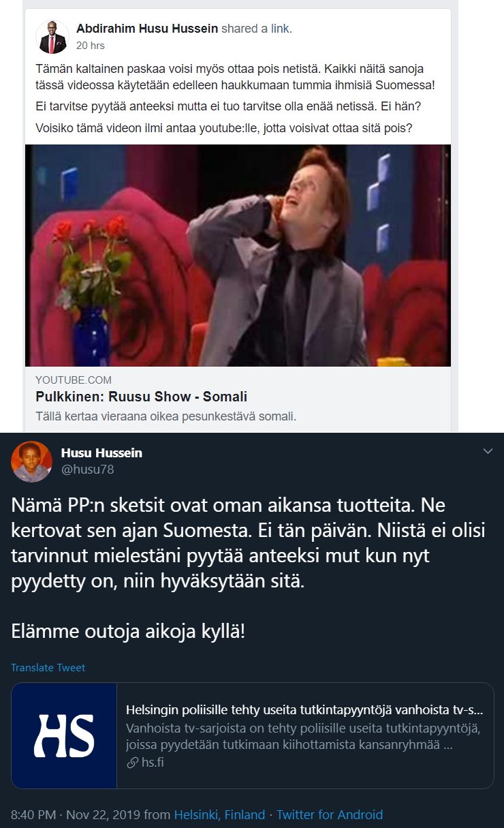This screenshot has width=504, height=828.
Task: Click the Twitter avatar of Husu Hussein
Action: 31,461
